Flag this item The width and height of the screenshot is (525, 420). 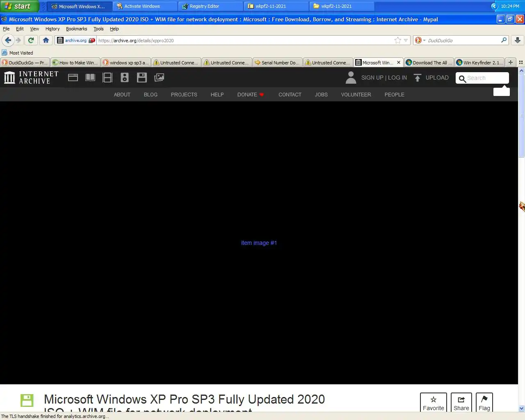click(x=484, y=403)
